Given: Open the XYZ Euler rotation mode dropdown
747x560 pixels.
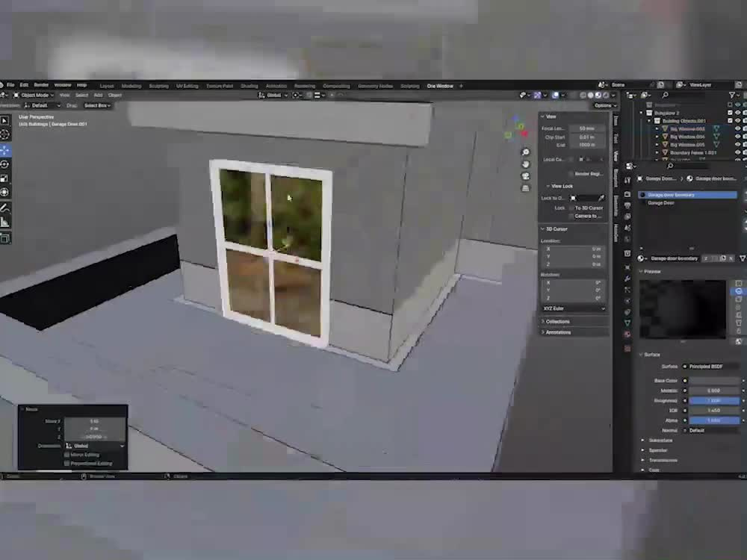Looking at the screenshot, I should point(571,308).
